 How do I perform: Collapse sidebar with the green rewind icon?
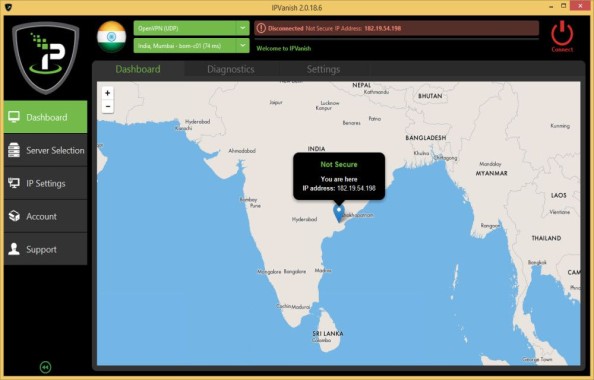click(x=45, y=367)
